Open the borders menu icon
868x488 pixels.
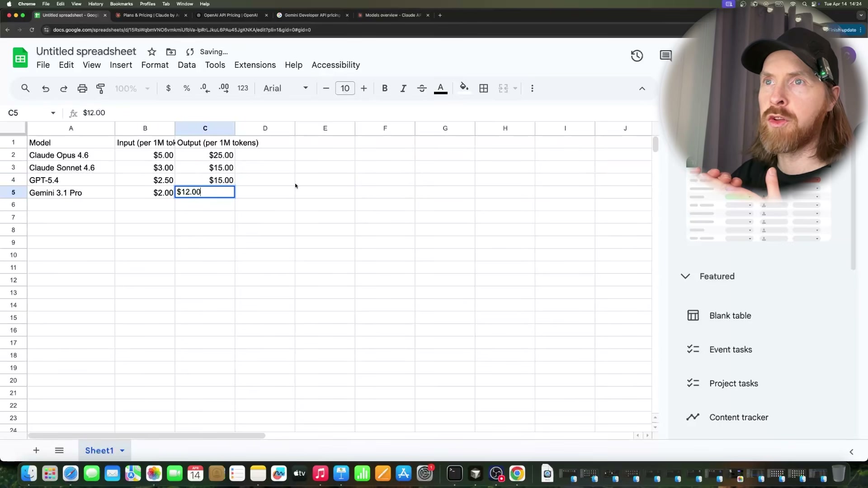pos(484,89)
